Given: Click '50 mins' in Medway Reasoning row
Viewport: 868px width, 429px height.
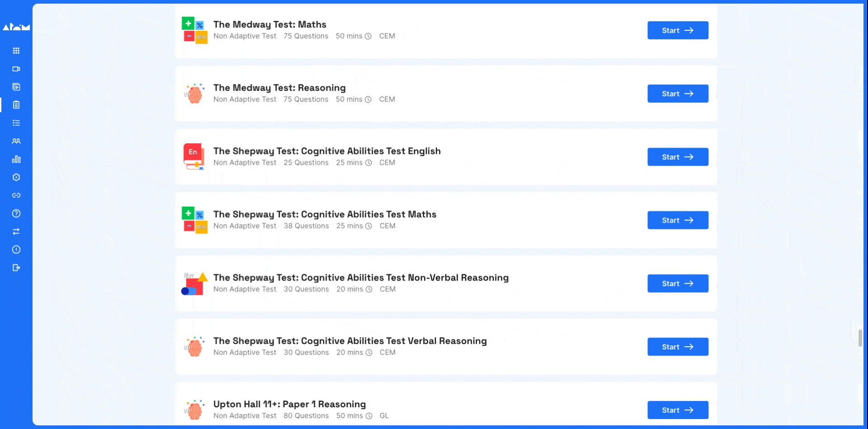Looking at the screenshot, I should [x=349, y=99].
